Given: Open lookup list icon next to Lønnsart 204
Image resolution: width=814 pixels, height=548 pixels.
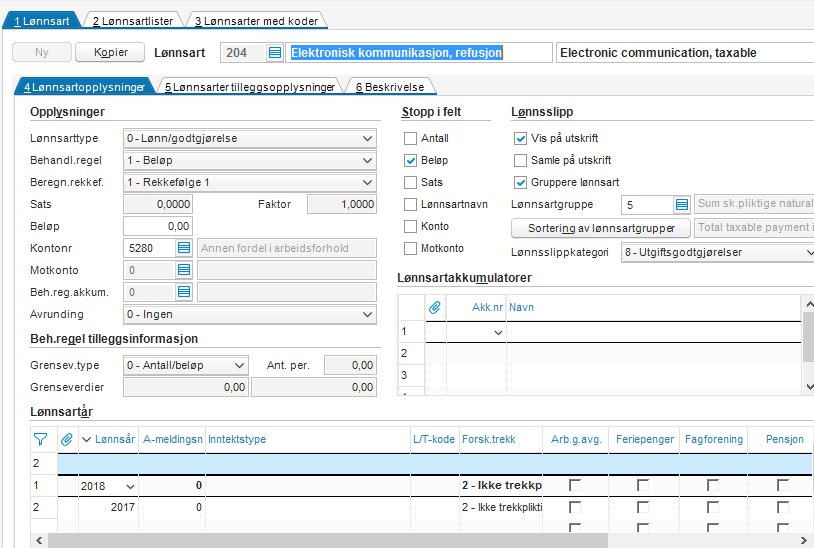Looking at the screenshot, I should click(275, 52).
